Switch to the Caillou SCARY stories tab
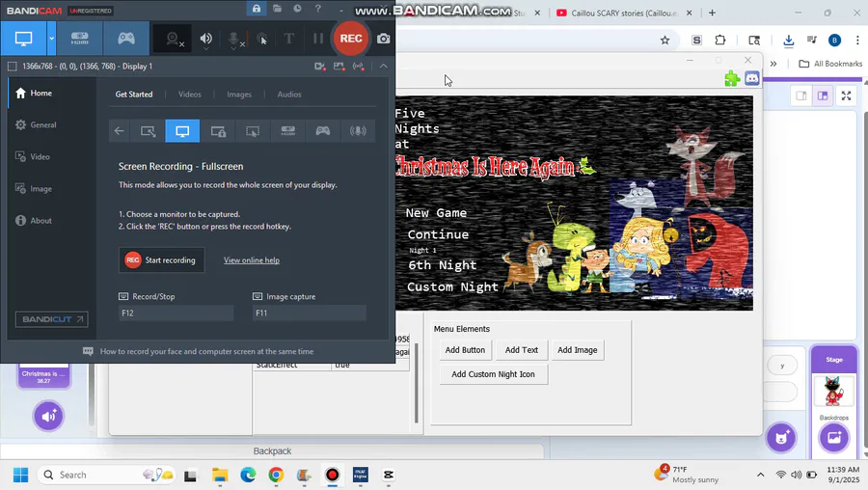This screenshot has height=490, width=868. (623, 13)
